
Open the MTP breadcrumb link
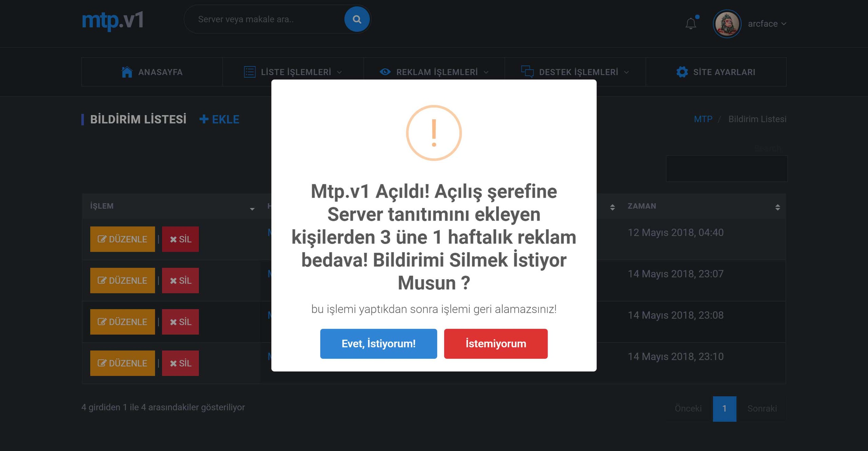[703, 119]
